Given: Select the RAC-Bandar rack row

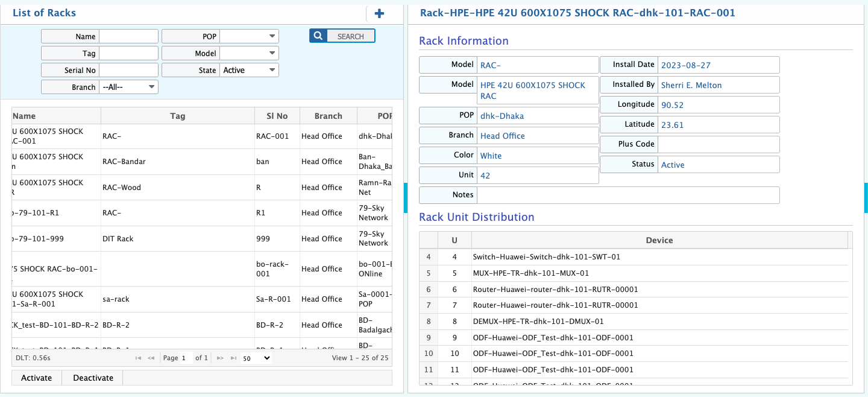Looking at the screenshot, I should (x=178, y=162).
